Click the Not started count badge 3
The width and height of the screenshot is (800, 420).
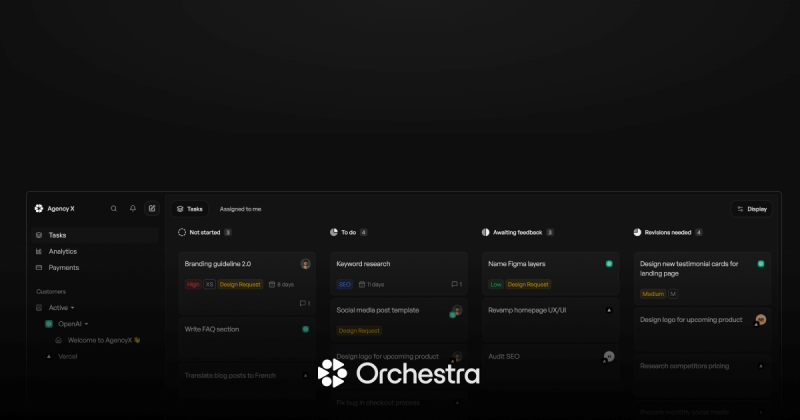coord(228,232)
